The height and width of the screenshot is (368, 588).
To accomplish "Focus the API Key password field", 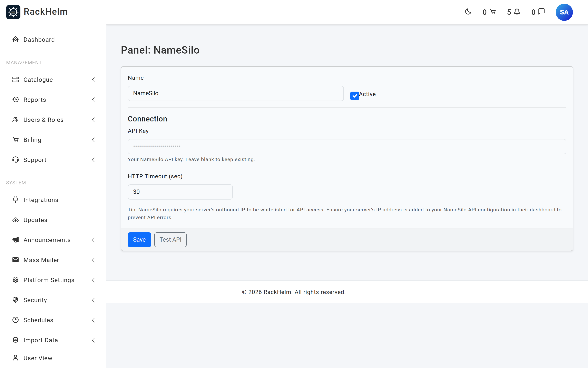I will point(347,147).
